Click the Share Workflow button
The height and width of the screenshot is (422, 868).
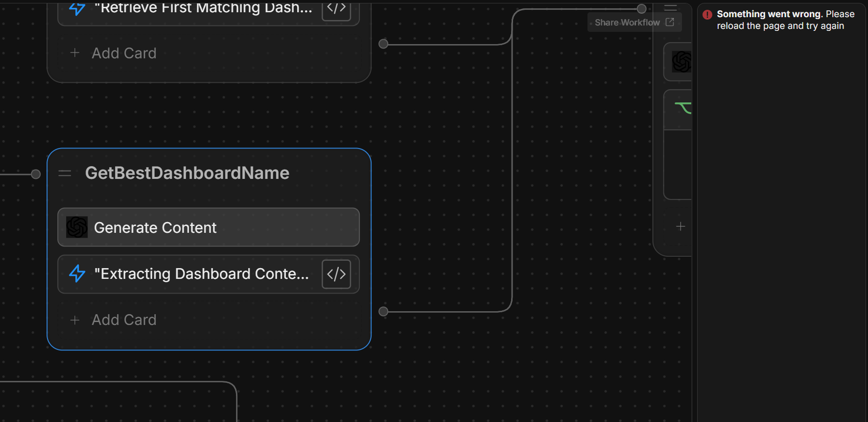(634, 23)
